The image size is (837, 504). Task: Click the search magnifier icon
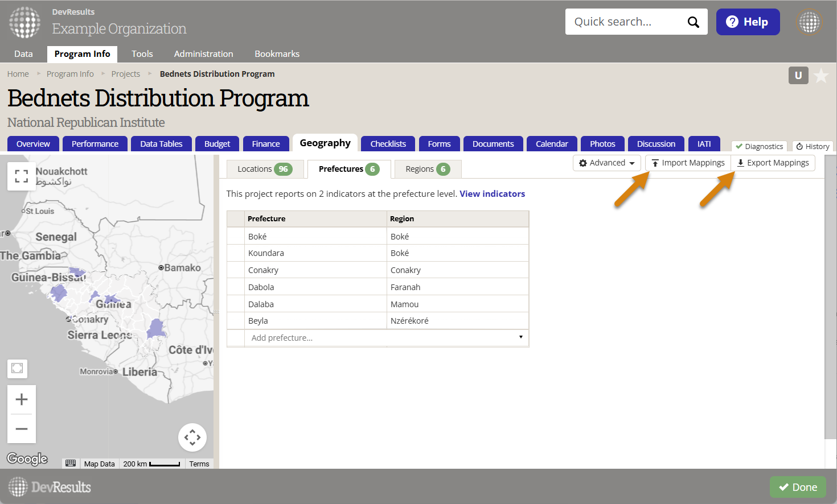click(693, 22)
